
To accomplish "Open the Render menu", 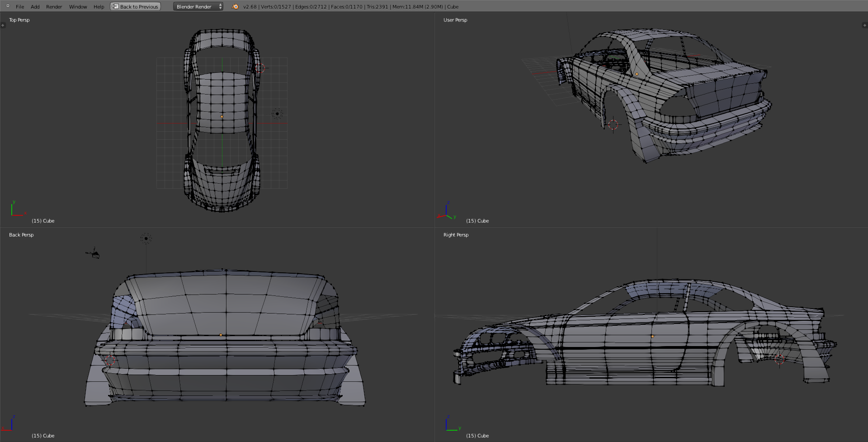I will (x=54, y=7).
